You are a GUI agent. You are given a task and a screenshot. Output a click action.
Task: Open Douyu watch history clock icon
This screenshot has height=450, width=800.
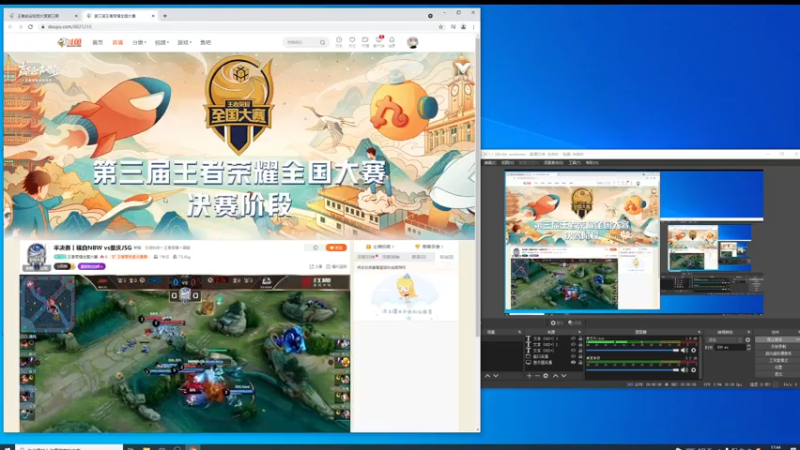point(339,42)
